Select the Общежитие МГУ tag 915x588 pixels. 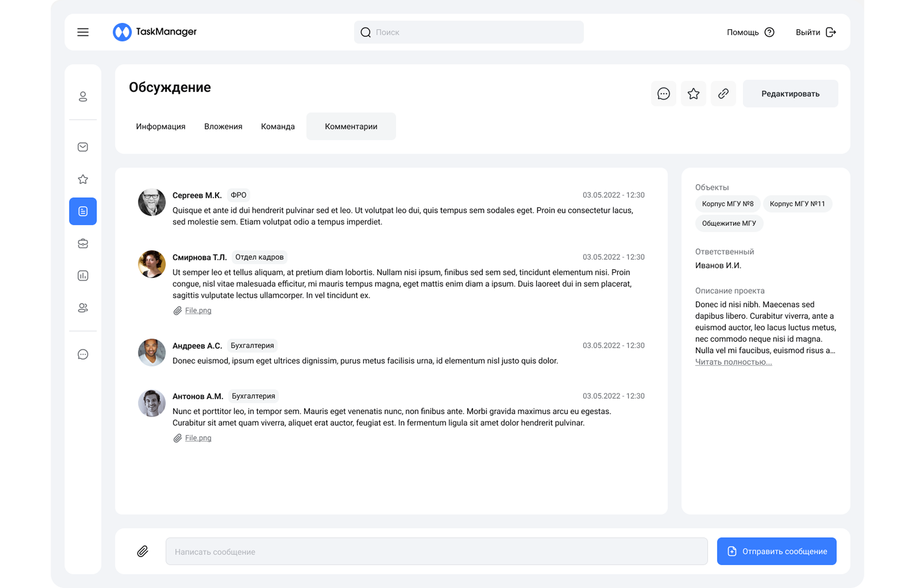[729, 223]
